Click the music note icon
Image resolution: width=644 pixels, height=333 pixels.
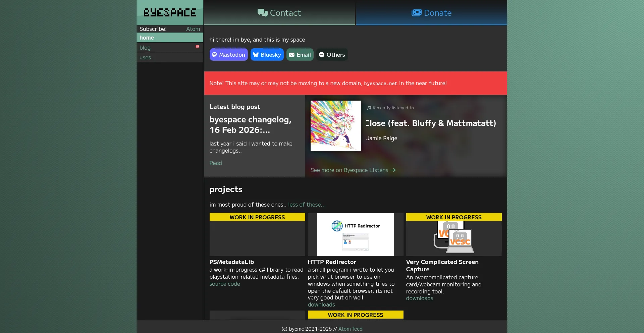tap(369, 108)
